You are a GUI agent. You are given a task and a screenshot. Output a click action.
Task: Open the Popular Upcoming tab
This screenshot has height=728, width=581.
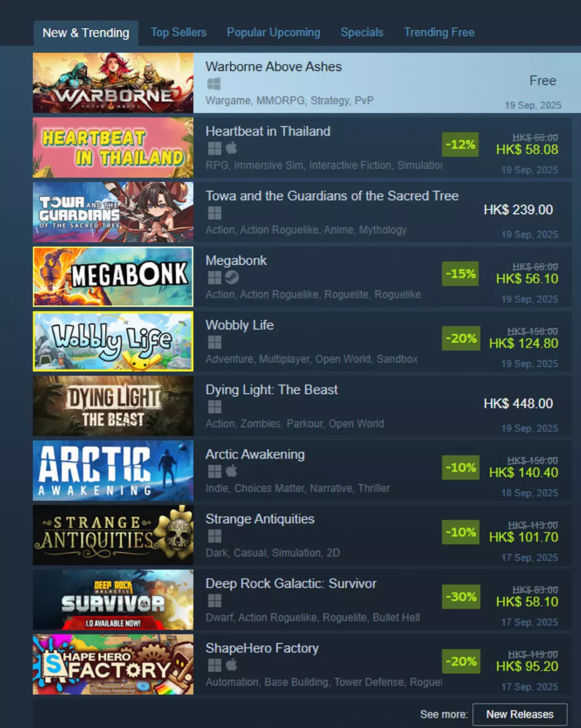273,33
